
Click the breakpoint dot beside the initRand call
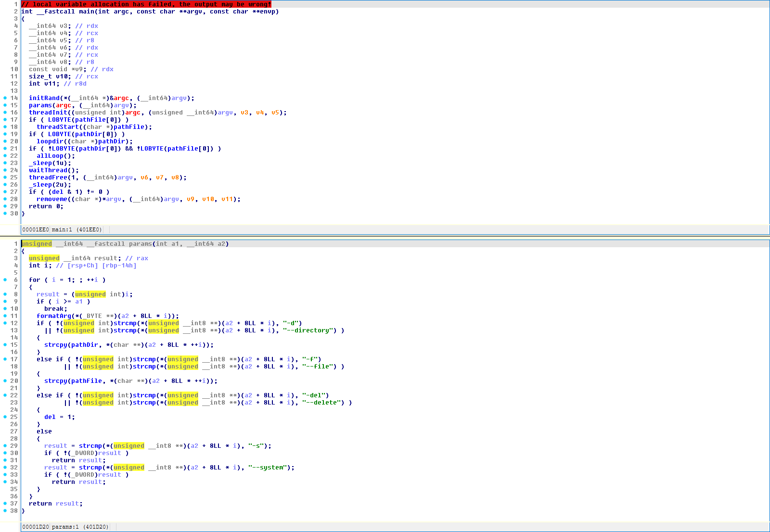point(5,98)
